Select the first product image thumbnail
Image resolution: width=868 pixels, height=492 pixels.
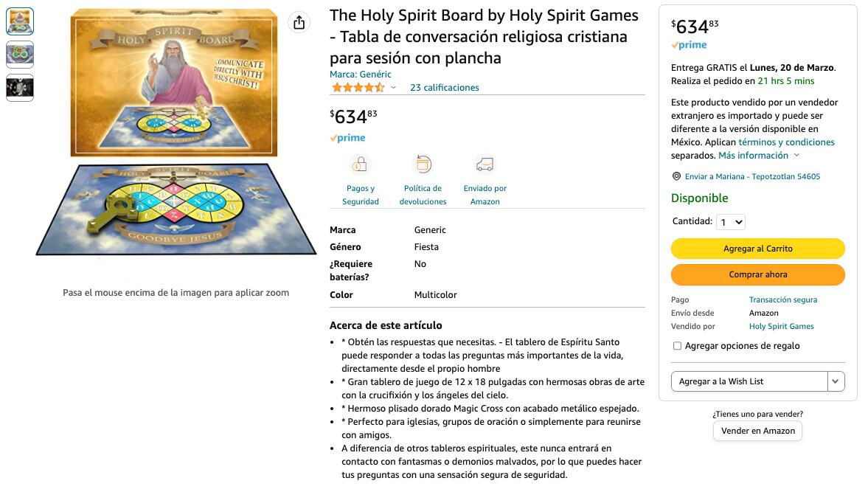[20, 21]
